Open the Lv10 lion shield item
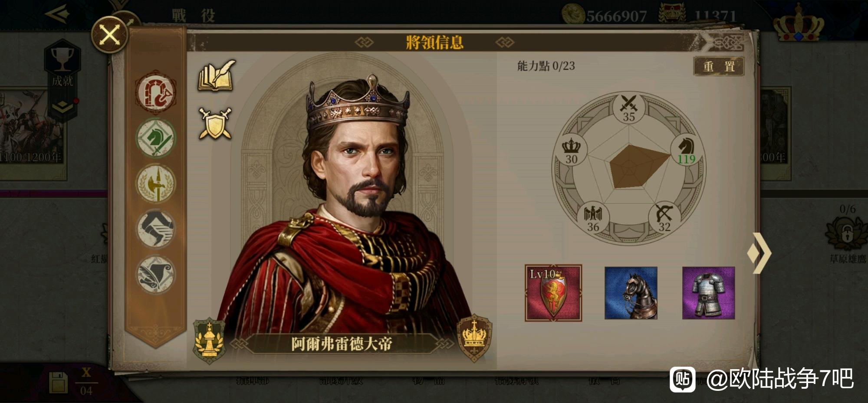Image resolution: width=868 pixels, height=403 pixels. pyautogui.click(x=553, y=293)
